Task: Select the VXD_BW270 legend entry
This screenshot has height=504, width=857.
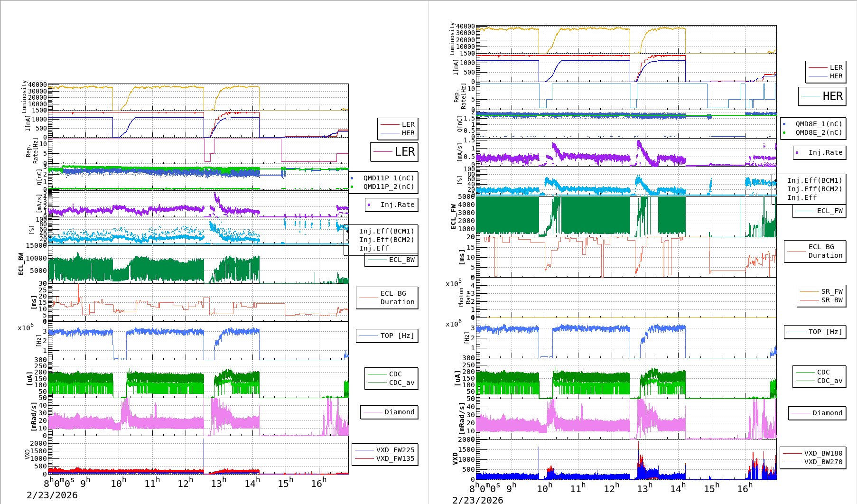Action: [x=823, y=462]
